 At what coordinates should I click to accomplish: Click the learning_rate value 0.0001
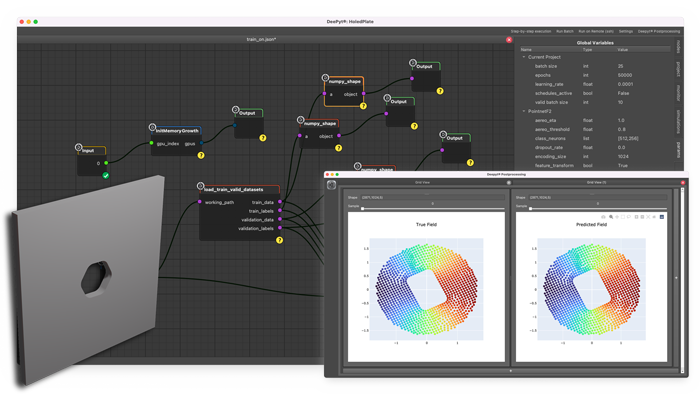625,84
